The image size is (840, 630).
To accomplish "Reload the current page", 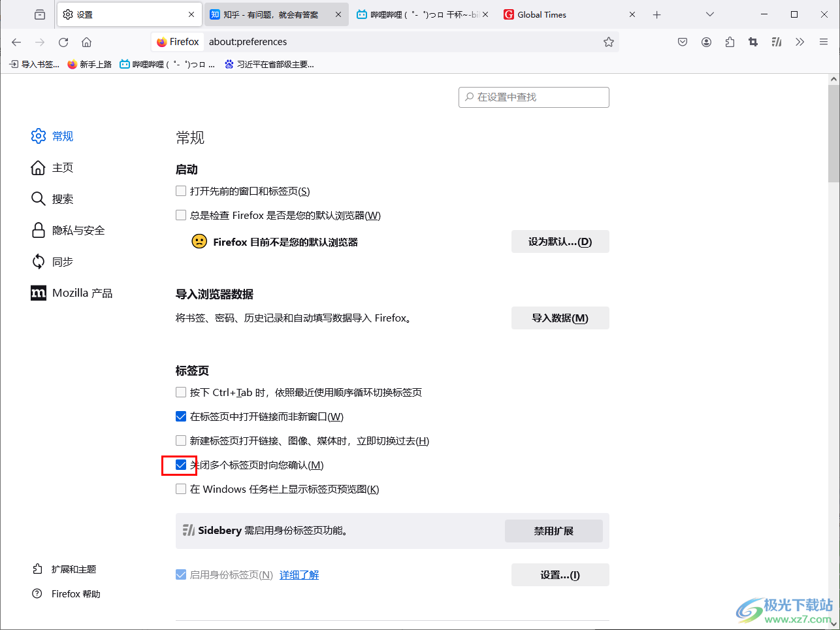I will point(63,42).
